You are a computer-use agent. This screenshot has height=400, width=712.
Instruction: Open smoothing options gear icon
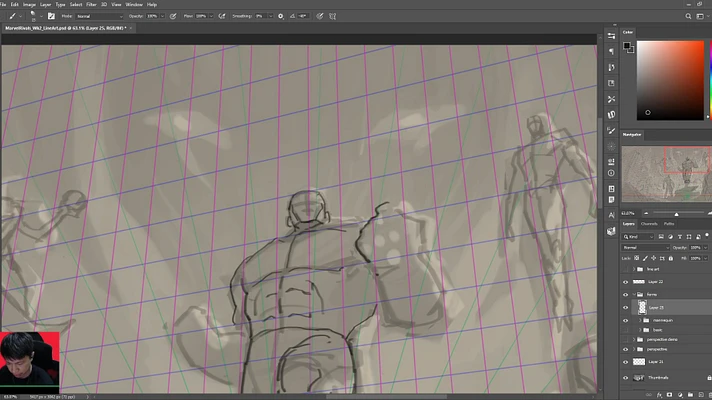click(281, 16)
